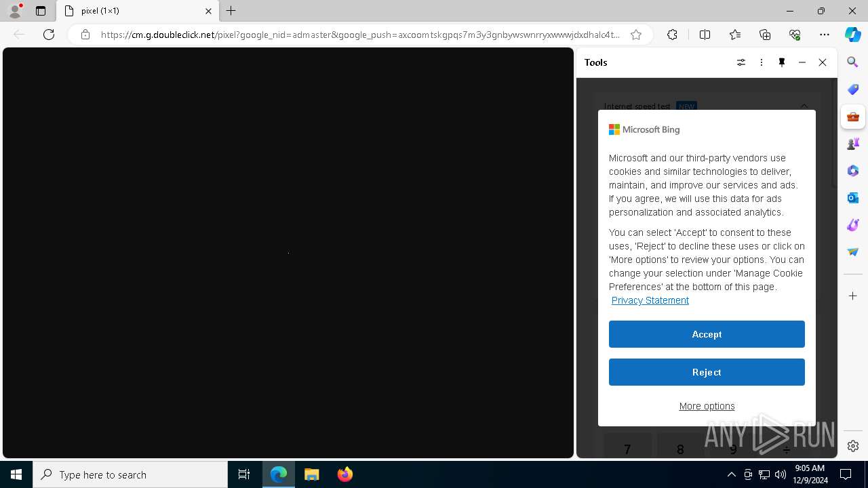Image resolution: width=868 pixels, height=488 pixels.
Task: Open Favorites list in toolbar
Action: (x=735, y=35)
